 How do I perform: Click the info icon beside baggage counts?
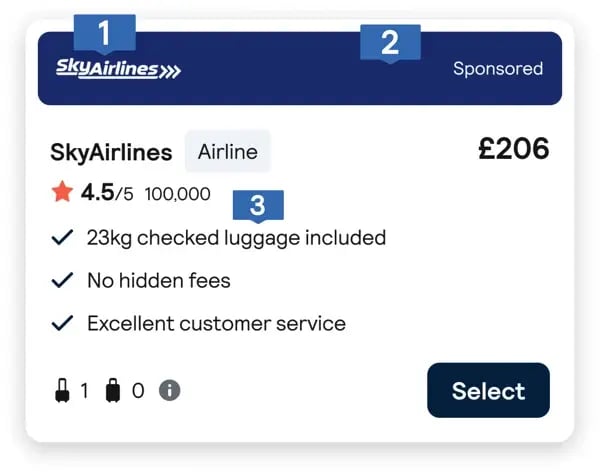click(170, 390)
